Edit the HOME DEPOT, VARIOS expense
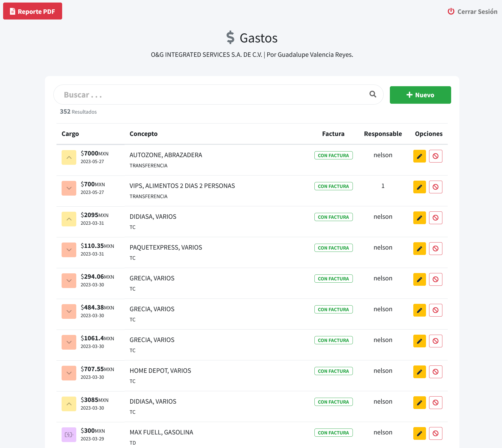The image size is (502, 448). (x=419, y=372)
